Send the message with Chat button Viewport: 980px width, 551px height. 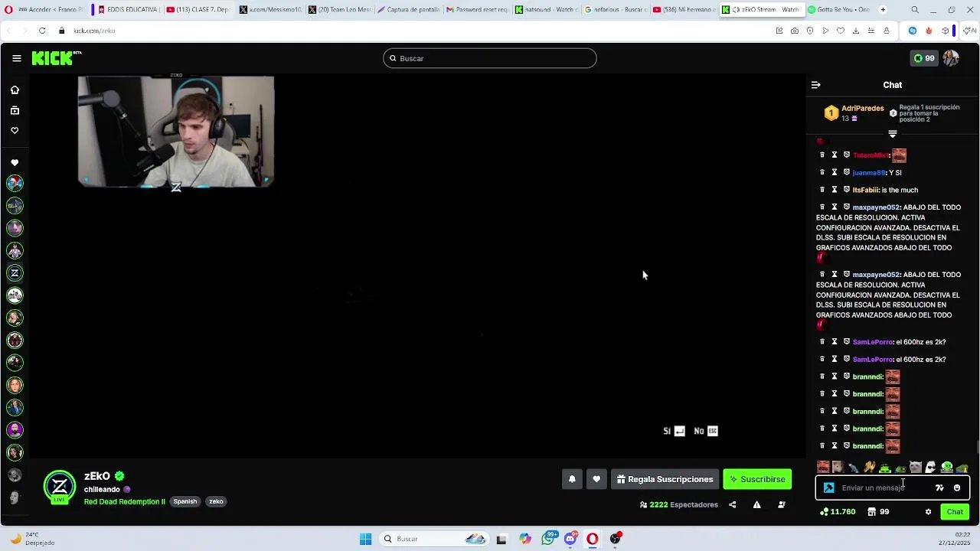[955, 512]
